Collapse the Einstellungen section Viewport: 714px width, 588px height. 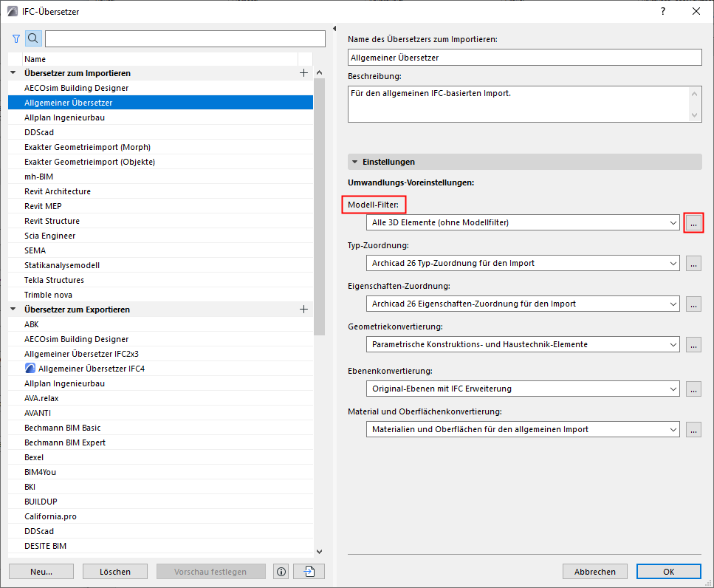coord(355,162)
